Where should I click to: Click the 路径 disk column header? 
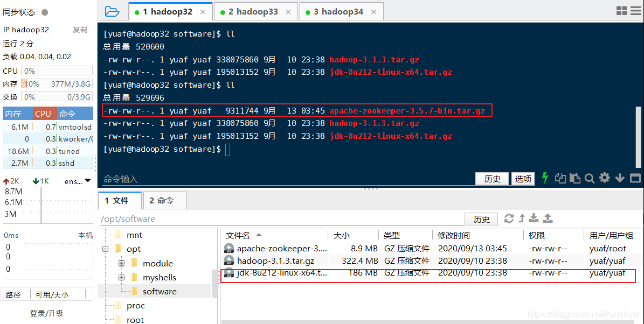coord(16,294)
